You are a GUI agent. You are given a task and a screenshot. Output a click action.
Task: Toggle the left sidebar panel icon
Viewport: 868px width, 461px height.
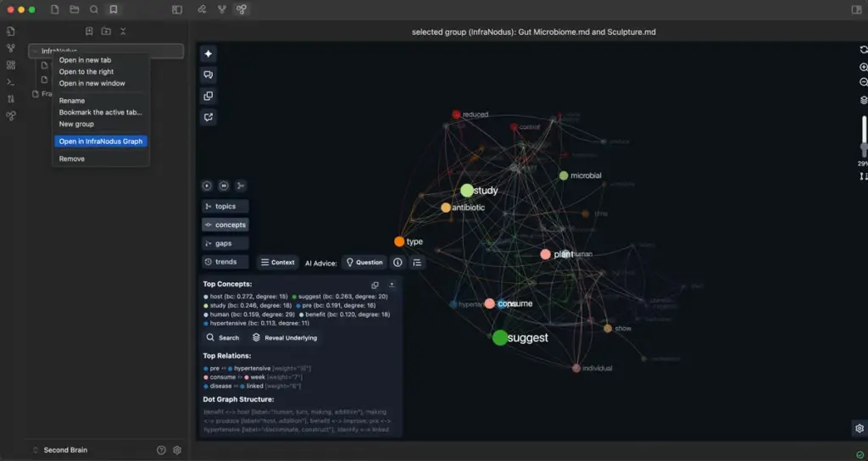pyautogui.click(x=177, y=9)
